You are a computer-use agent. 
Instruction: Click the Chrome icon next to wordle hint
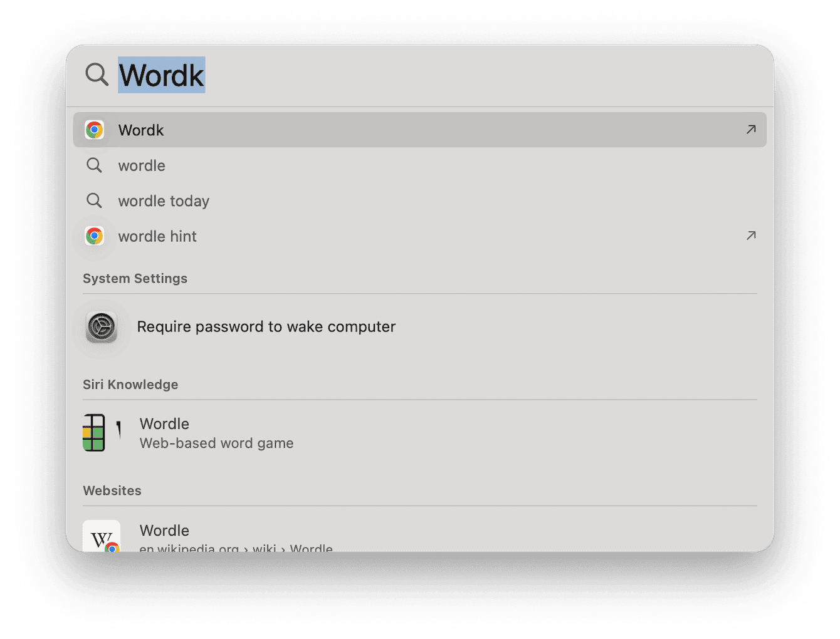coord(95,236)
